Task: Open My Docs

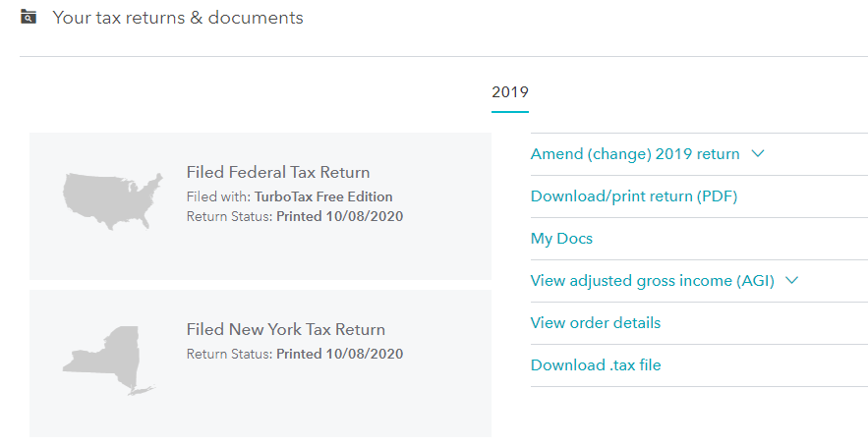Action: 561,239
